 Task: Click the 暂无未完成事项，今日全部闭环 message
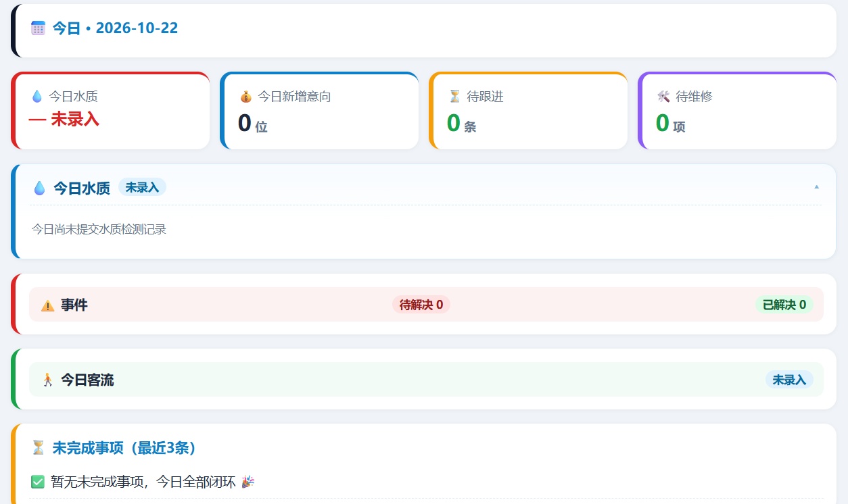pyautogui.click(x=143, y=482)
